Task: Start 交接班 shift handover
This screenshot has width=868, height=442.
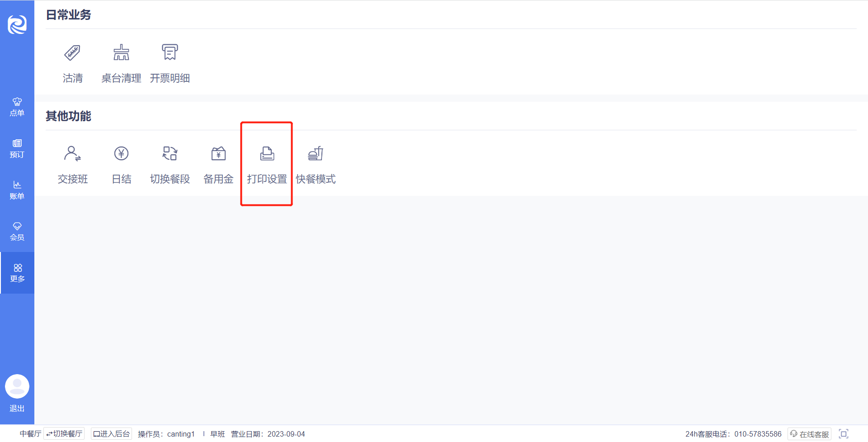Action: coord(72,165)
